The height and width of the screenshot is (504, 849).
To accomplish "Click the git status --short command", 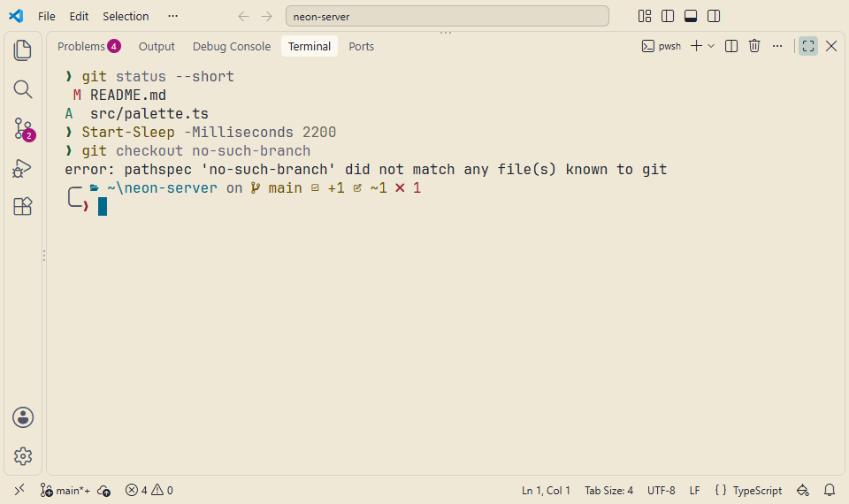I will [x=157, y=77].
